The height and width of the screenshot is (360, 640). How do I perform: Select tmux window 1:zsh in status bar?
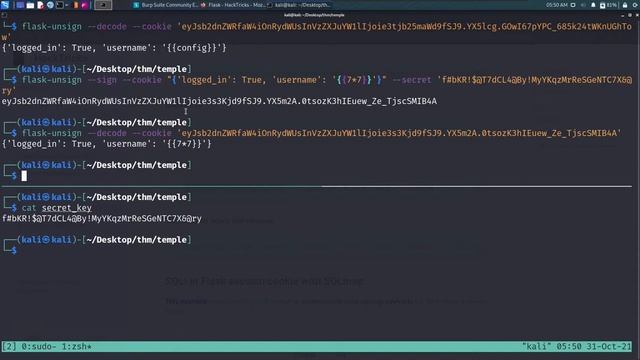click(x=77, y=347)
